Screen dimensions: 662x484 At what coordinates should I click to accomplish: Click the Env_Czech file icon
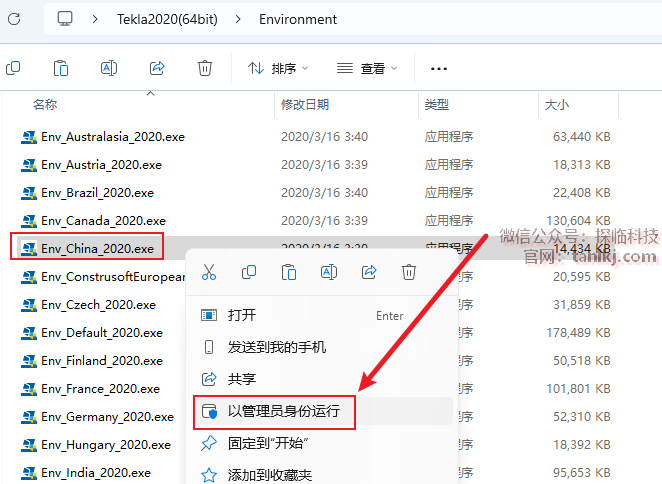tap(29, 305)
